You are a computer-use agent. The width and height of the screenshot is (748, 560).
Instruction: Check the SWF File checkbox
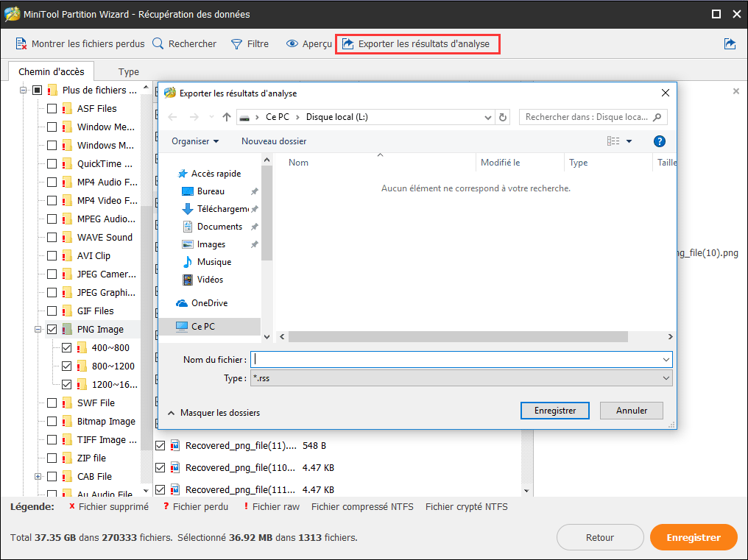(52, 403)
